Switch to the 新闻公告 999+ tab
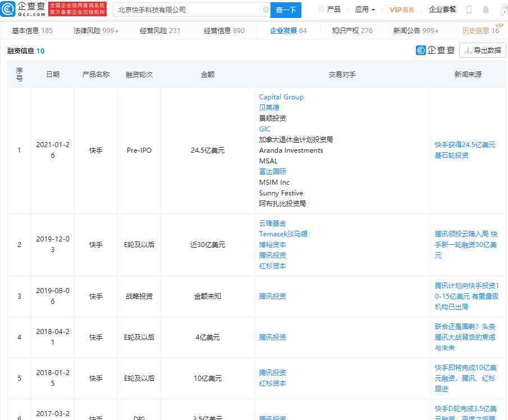Image resolution: width=508 pixels, height=420 pixels. tap(416, 31)
